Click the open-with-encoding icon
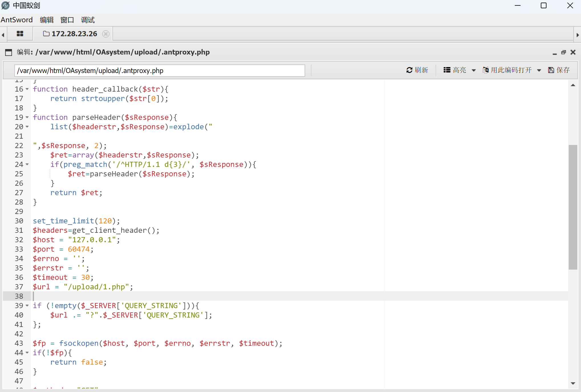The width and height of the screenshot is (581, 392). (x=485, y=70)
